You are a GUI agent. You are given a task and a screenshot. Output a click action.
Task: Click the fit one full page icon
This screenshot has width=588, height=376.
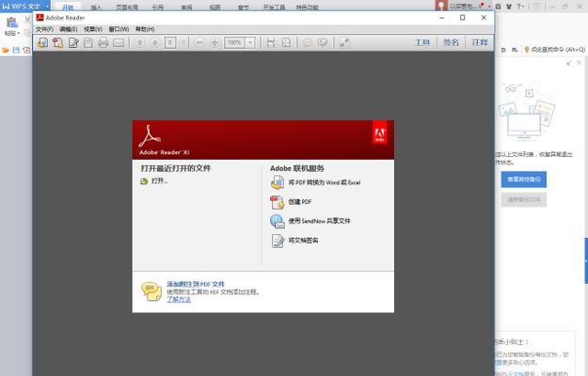286,42
